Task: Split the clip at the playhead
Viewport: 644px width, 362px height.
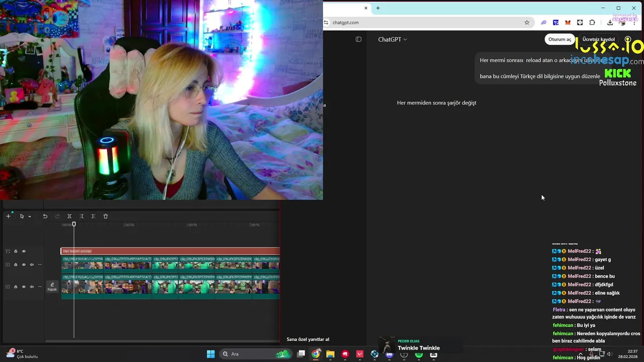Action: 69,216
